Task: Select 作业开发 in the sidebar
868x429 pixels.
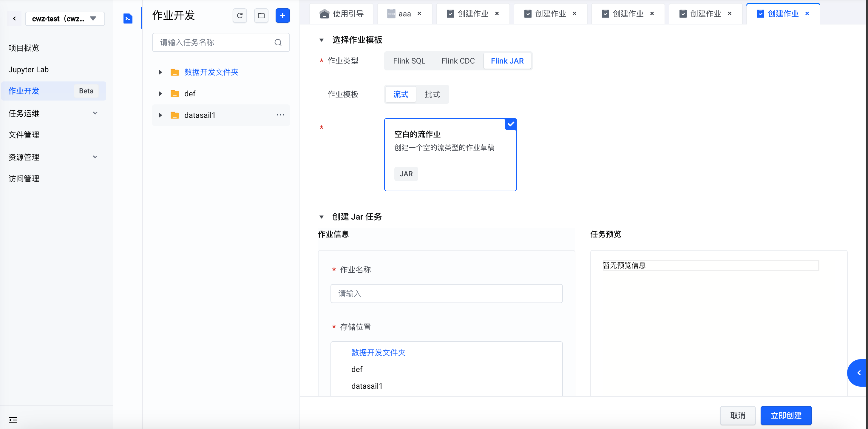Action: [x=54, y=91]
